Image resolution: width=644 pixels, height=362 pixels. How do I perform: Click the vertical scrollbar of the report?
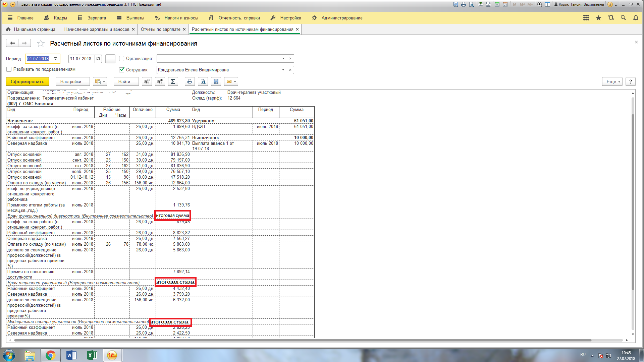pos(633,201)
